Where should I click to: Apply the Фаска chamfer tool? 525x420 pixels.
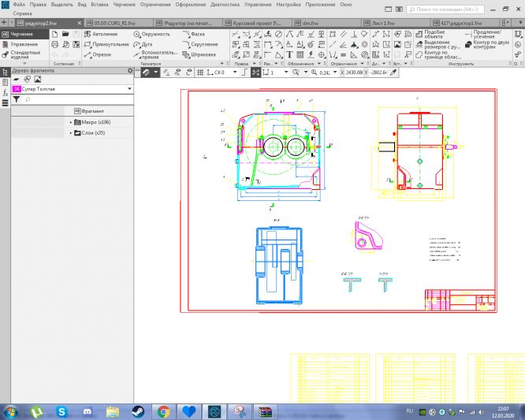click(193, 35)
